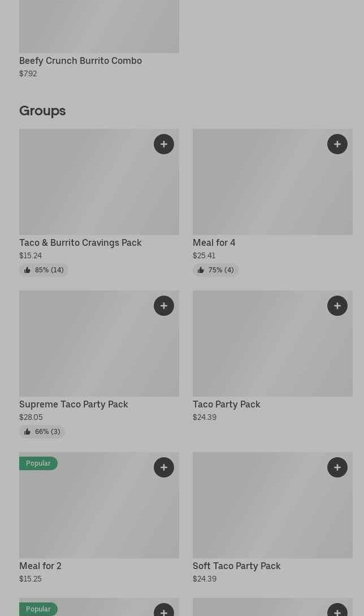
Task: Add Meal for 2 using plus icon
Action: (x=164, y=467)
